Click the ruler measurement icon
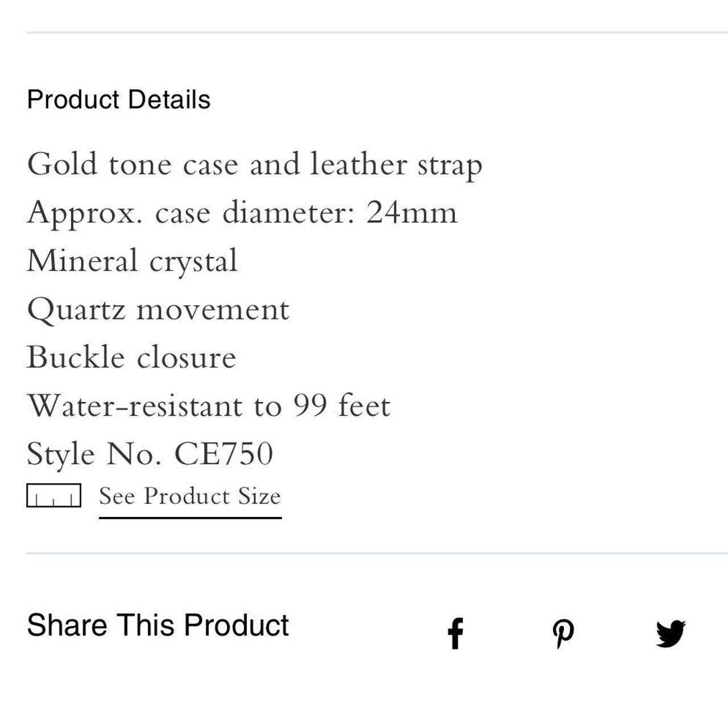The width and height of the screenshot is (728, 728). [x=53, y=495]
